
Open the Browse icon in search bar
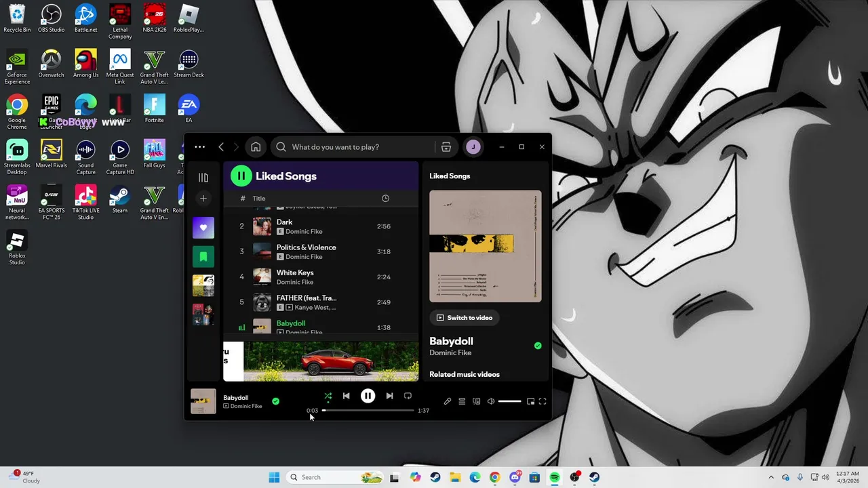446,147
